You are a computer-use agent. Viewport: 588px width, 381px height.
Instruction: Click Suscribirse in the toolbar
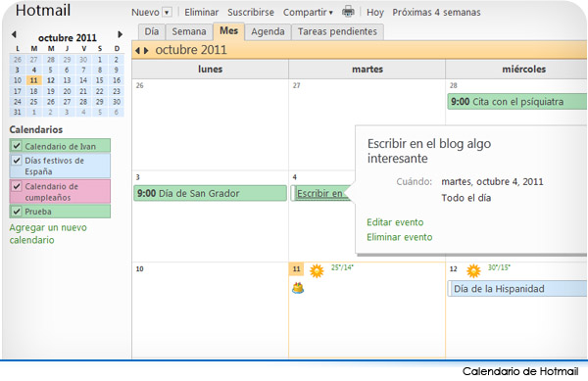tap(251, 13)
